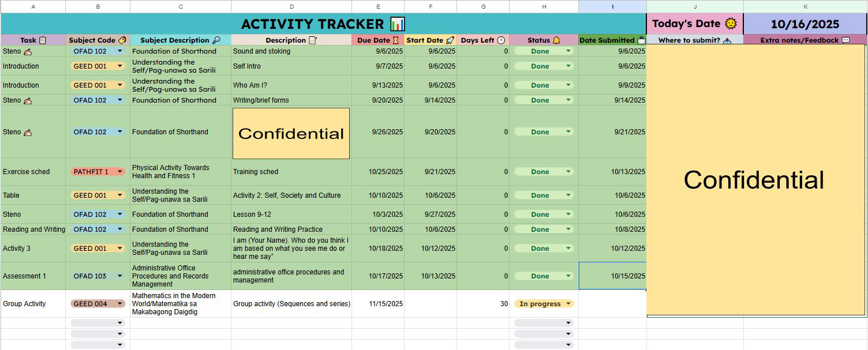
Task: Expand the GEED 004 subject code dropdown
Action: (120, 304)
